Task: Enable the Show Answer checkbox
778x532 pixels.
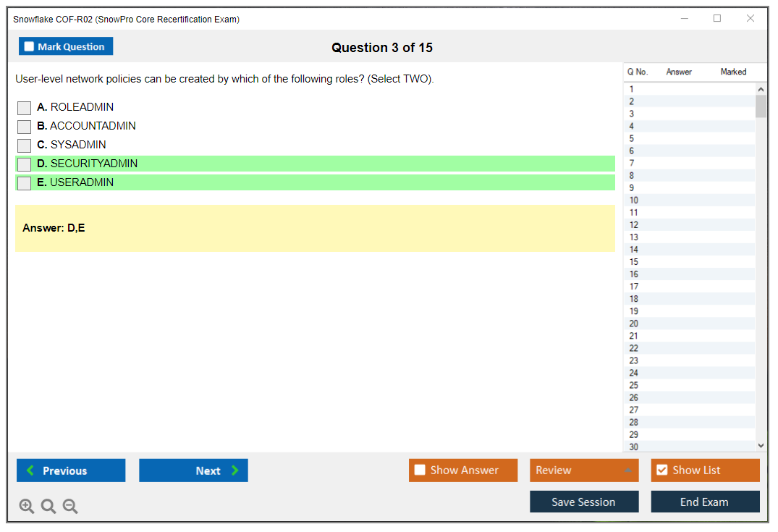Action: (x=420, y=470)
